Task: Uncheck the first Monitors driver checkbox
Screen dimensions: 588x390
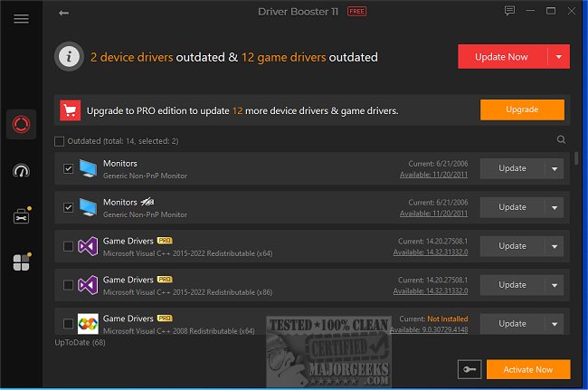Action: coord(68,168)
